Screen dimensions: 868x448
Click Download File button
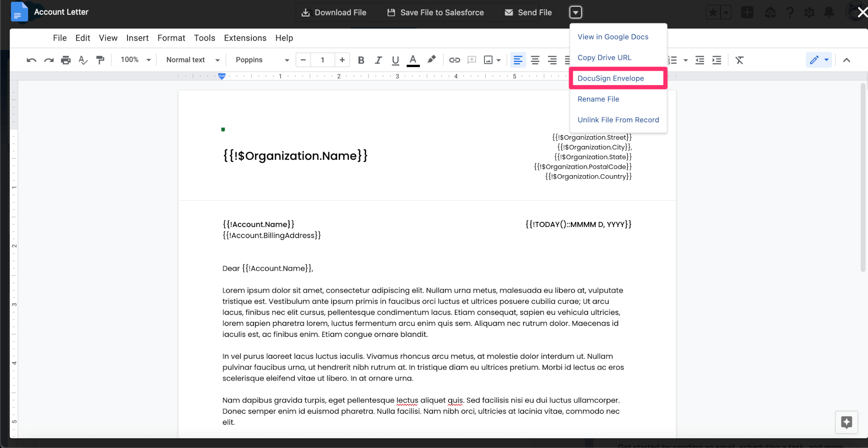(334, 12)
